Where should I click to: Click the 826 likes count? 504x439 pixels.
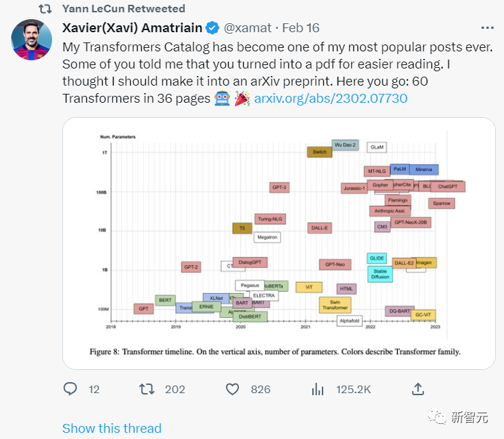click(260, 389)
